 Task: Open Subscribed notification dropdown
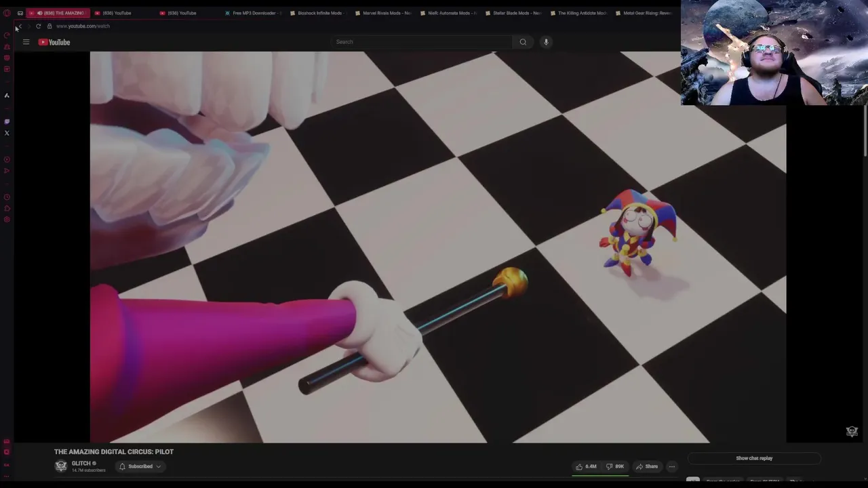click(x=140, y=466)
